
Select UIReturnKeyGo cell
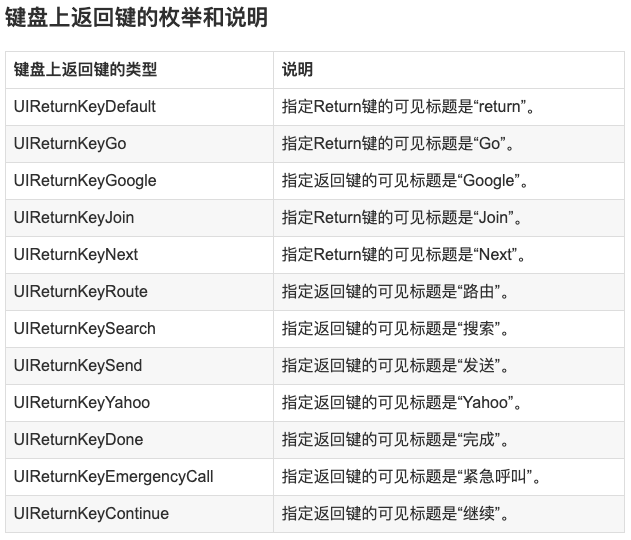[x=139, y=144]
